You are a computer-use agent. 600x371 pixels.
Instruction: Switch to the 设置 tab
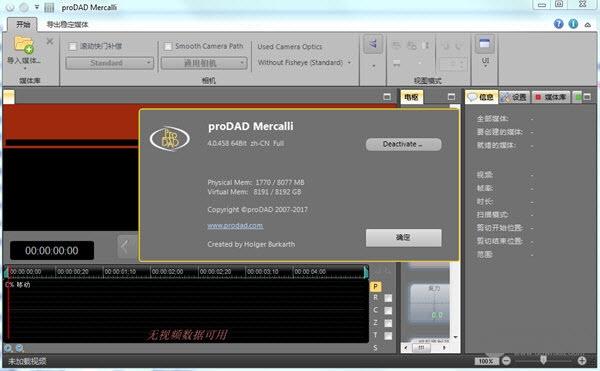click(x=515, y=97)
